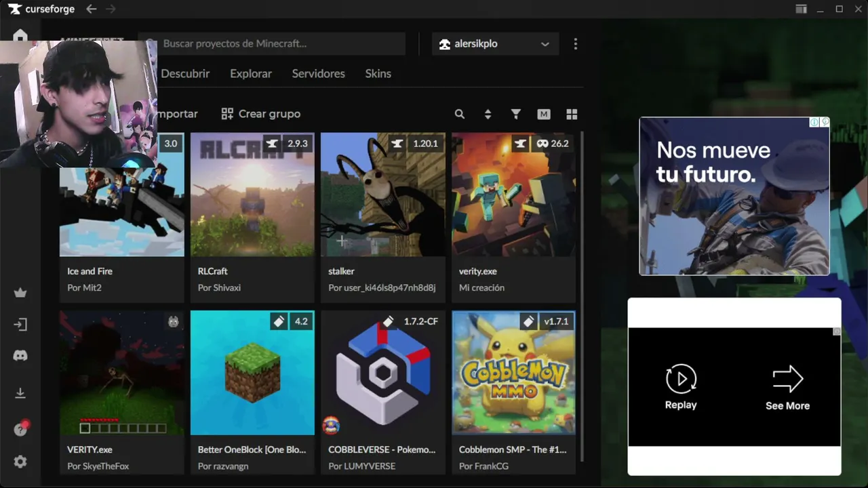Switch to the Descubrir tab
This screenshot has width=868, height=488.
point(185,74)
